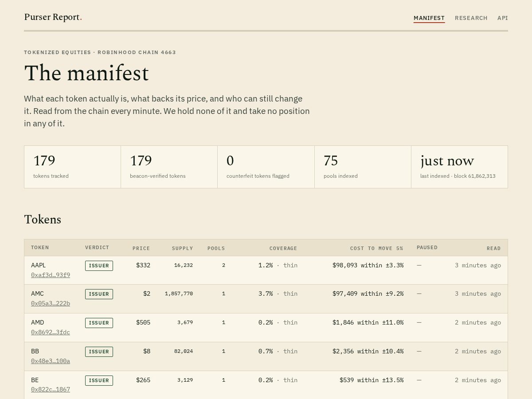Click the Pools column header
532x399 pixels.
tap(216, 248)
